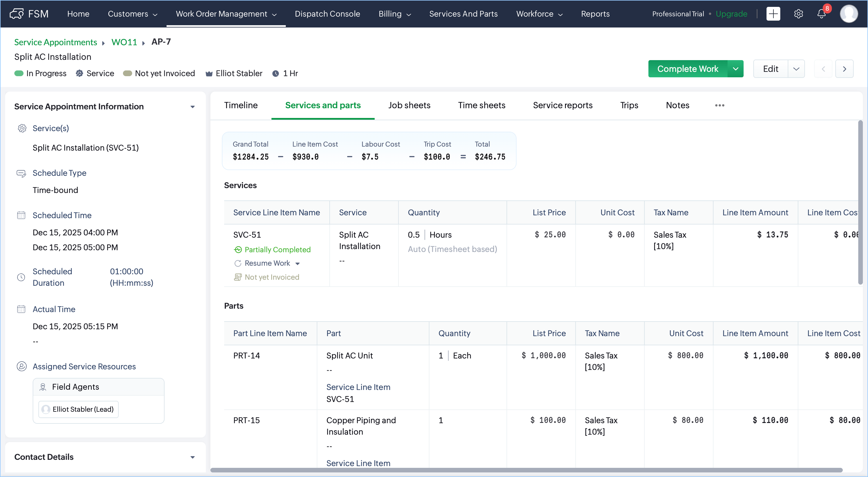This screenshot has height=477, width=868.
Task: Expand the Contact Details section
Action: (192, 457)
